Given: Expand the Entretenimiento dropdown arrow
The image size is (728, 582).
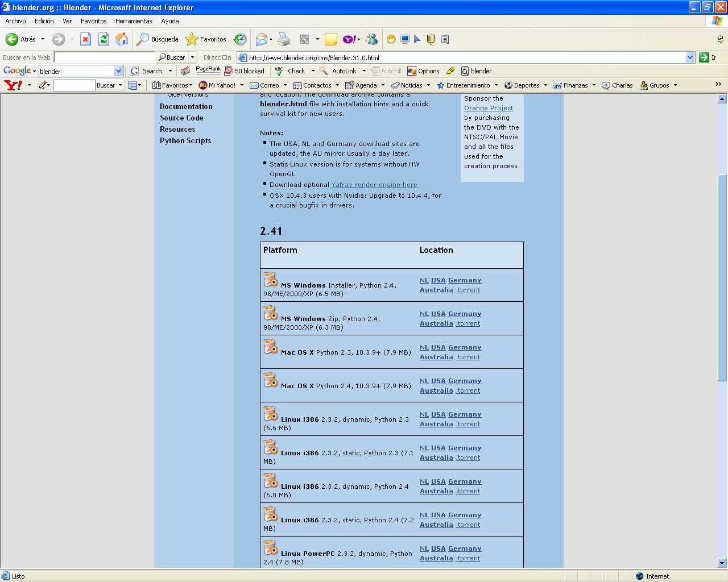Looking at the screenshot, I should coord(496,85).
